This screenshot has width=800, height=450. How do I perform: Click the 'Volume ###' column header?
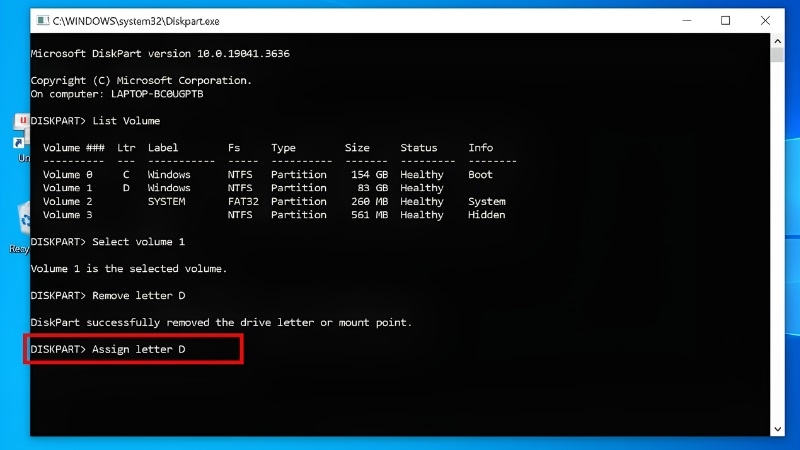(73, 148)
